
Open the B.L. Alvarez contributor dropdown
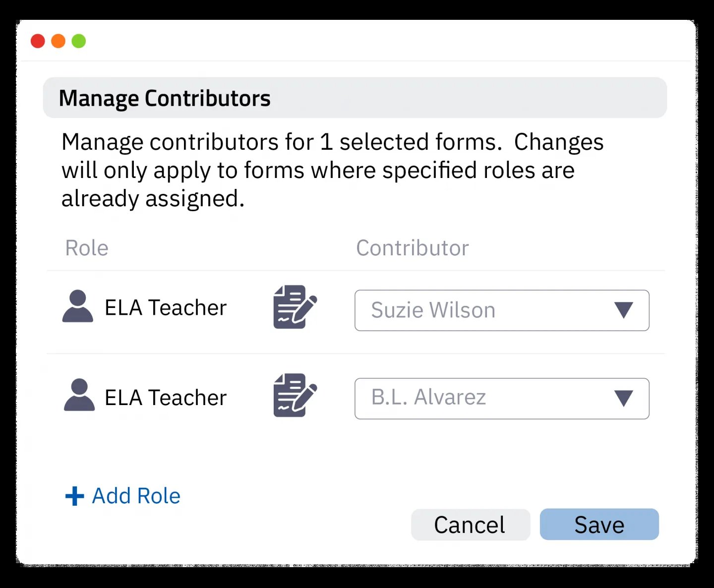coord(486,399)
